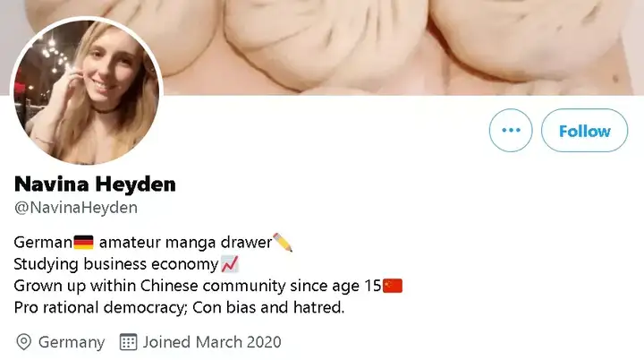This screenshot has height=360, width=644.
Task: Click the Joined March 2020 text
Action: coord(212,342)
